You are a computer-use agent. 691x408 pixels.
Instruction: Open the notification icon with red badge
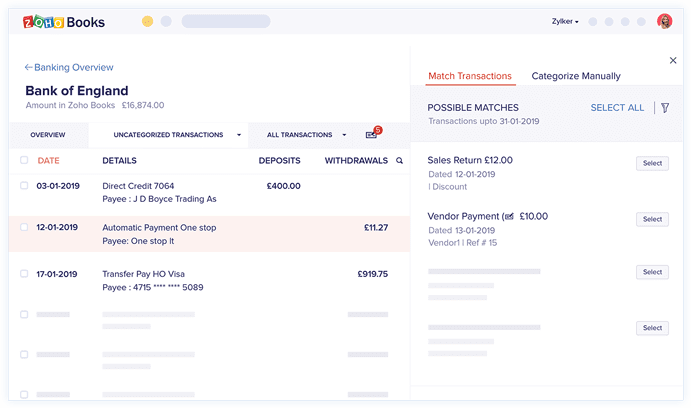(373, 133)
